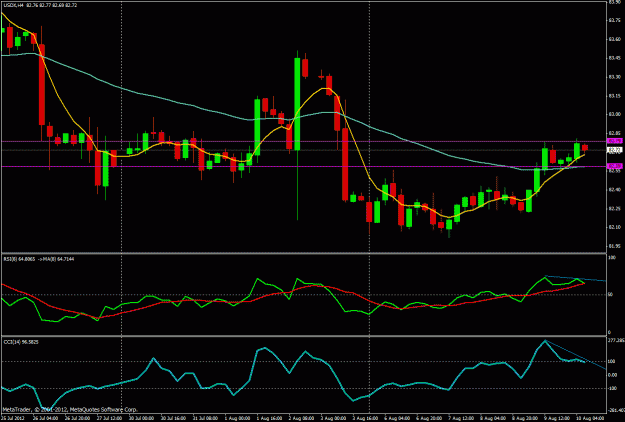Viewport: 625px width, 422px height.
Task: Click the 30 Jul 16:00 time label
Action: (173, 418)
